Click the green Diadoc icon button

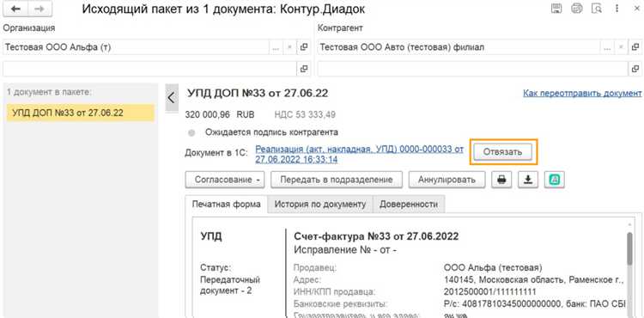[555, 180]
